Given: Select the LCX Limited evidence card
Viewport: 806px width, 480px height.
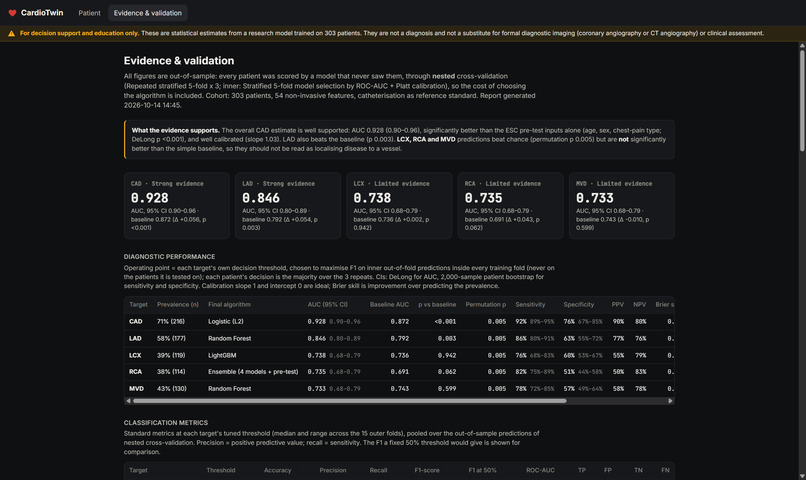Looking at the screenshot, I should point(399,206).
